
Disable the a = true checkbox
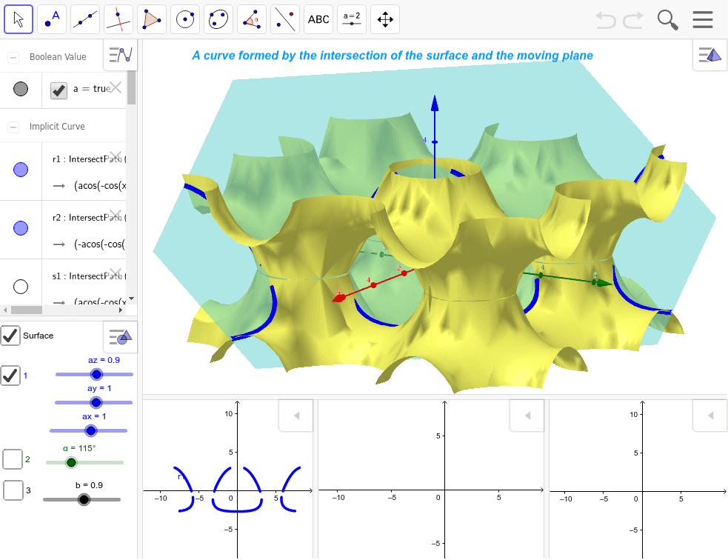58,90
